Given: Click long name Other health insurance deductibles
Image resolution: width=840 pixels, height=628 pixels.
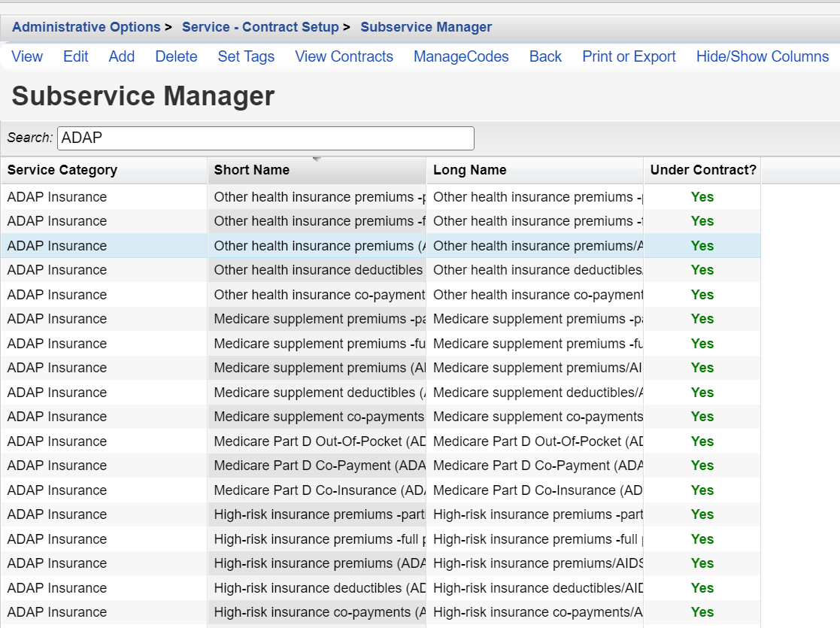Looking at the screenshot, I should pos(538,270).
